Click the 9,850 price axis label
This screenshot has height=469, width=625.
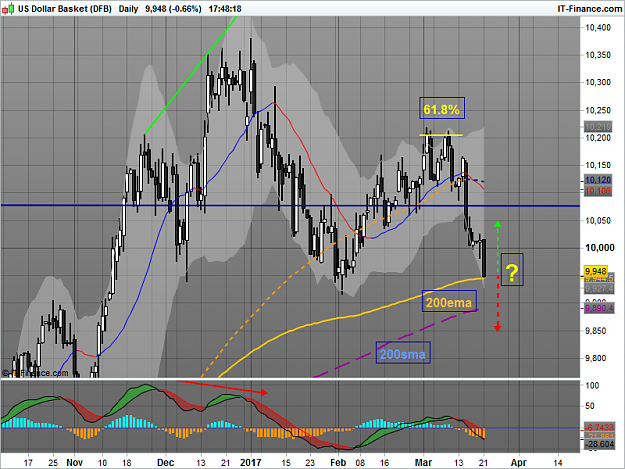[x=596, y=331]
